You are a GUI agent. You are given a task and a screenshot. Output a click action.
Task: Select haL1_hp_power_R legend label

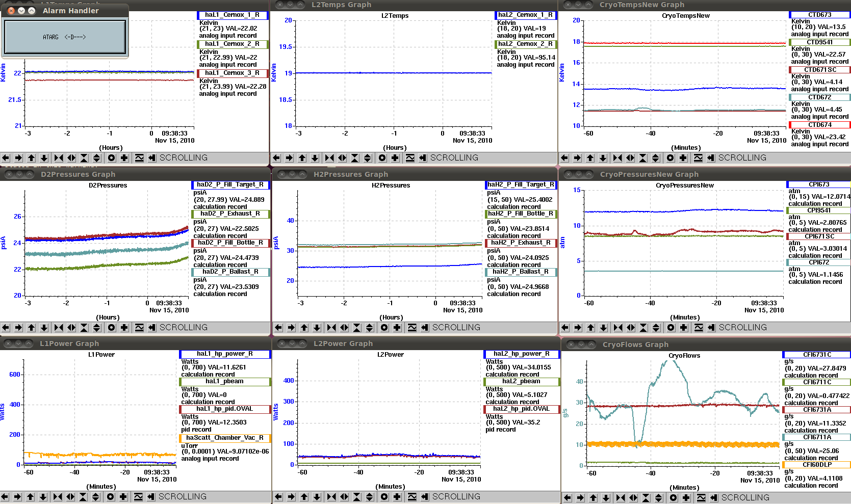pos(225,354)
